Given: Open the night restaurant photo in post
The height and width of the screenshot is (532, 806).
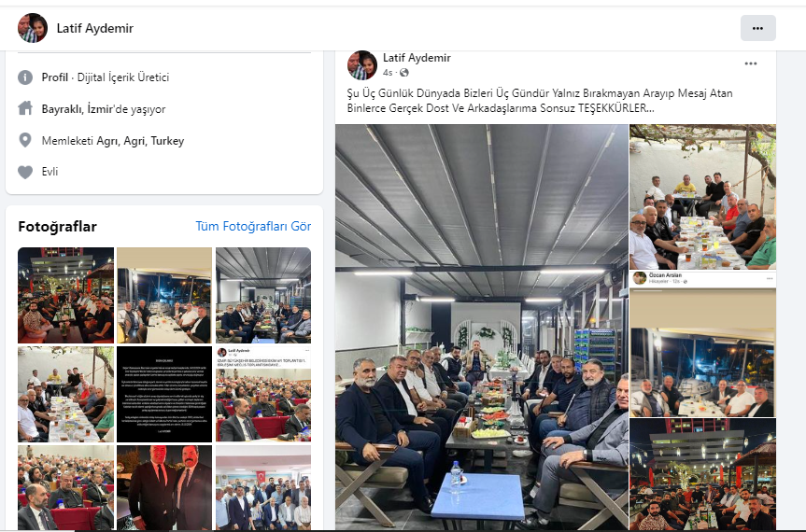Looking at the screenshot, I should [702, 474].
